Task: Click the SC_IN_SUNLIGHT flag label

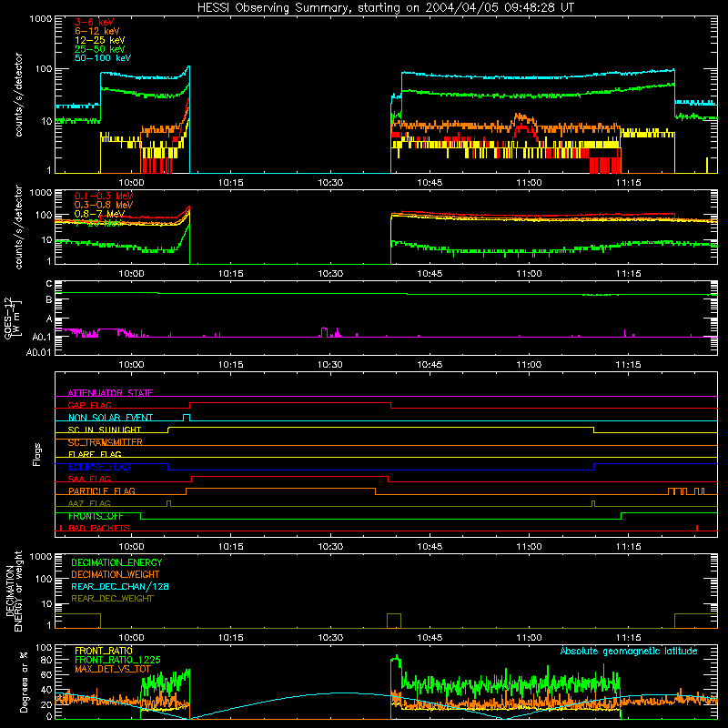Action: click(x=105, y=430)
